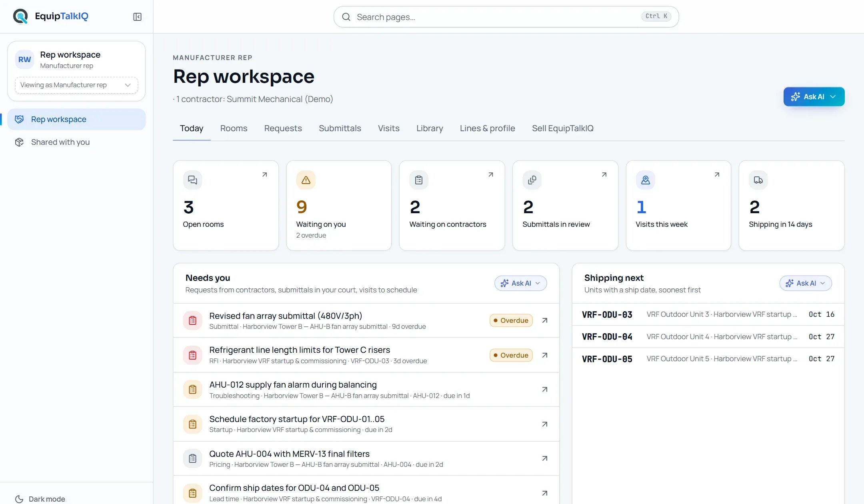Open arrow for Quote AHU-004 MERV-13 row
The height and width of the screenshot is (504, 864).
coord(544,458)
